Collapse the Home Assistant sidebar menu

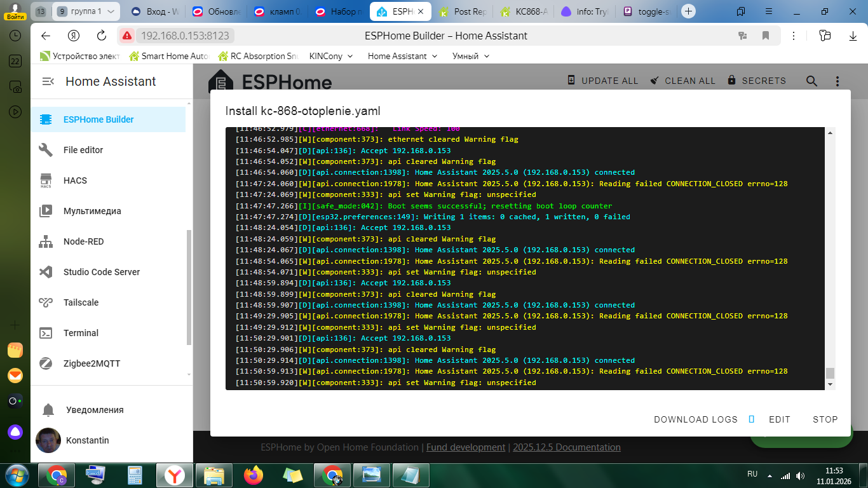[48, 81]
